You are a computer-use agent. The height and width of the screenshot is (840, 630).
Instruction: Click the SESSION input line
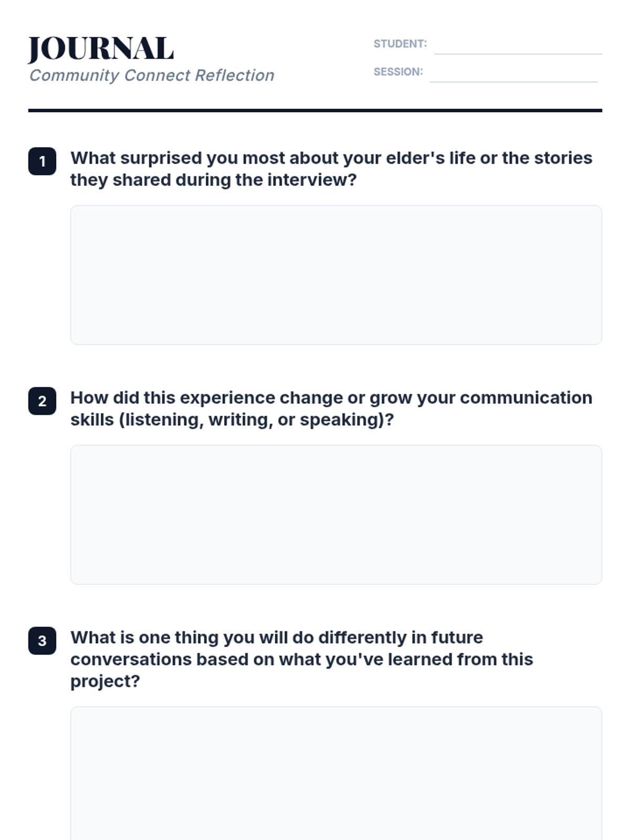[x=513, y=74]
